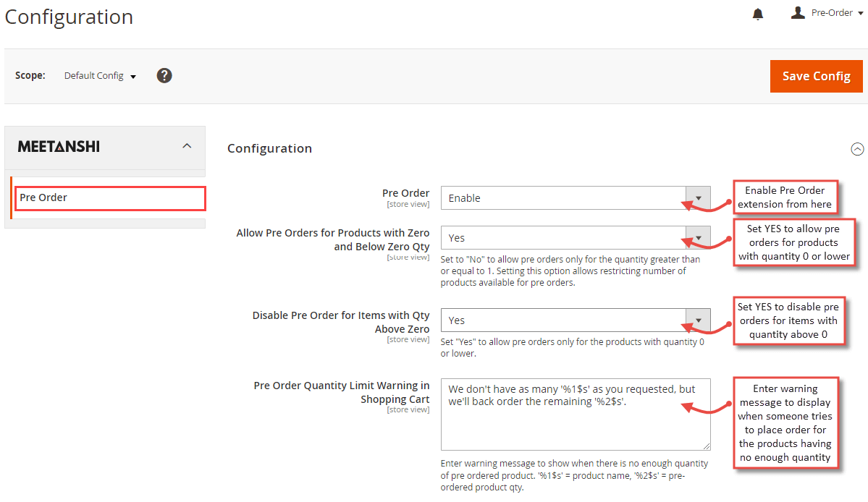868x502 pixels.
Task: Click store view beneath the quantity warning label
Action: coord(408,409)
